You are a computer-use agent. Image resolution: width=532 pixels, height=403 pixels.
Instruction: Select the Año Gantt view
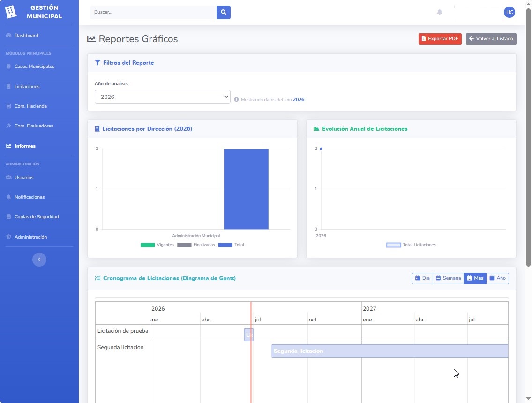[497, 278]
